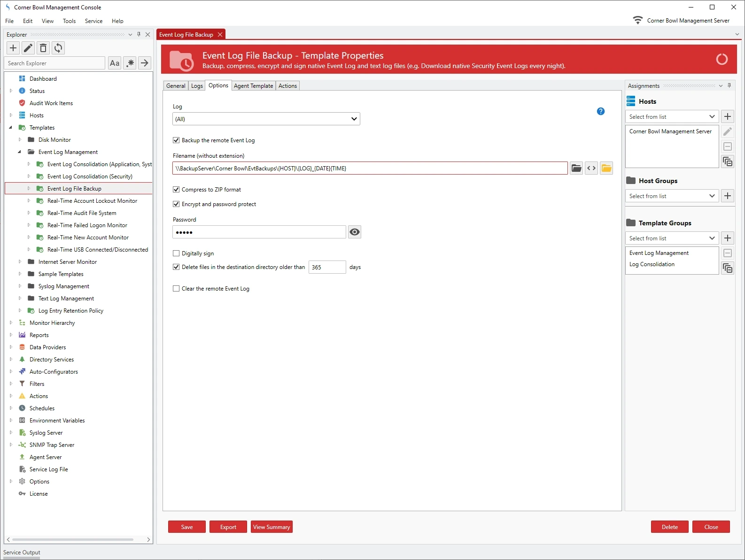Click the add new item plus icon in Explorer
The width and height of the screenshot is (745, 560).
tap(13, 48)
